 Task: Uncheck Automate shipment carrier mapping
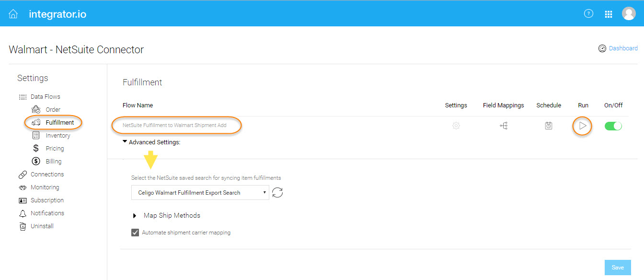pyautogui.click(x=135, y=233)
